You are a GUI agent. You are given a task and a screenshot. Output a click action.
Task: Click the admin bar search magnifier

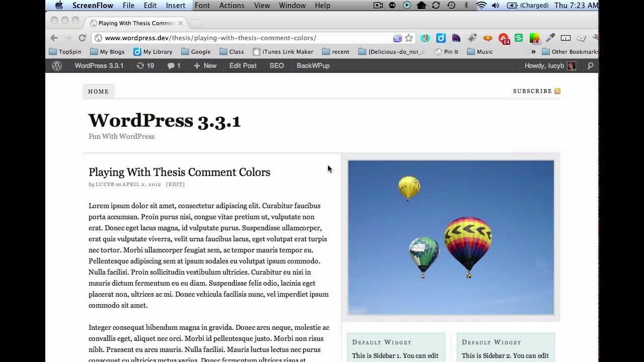coord(590,66)
